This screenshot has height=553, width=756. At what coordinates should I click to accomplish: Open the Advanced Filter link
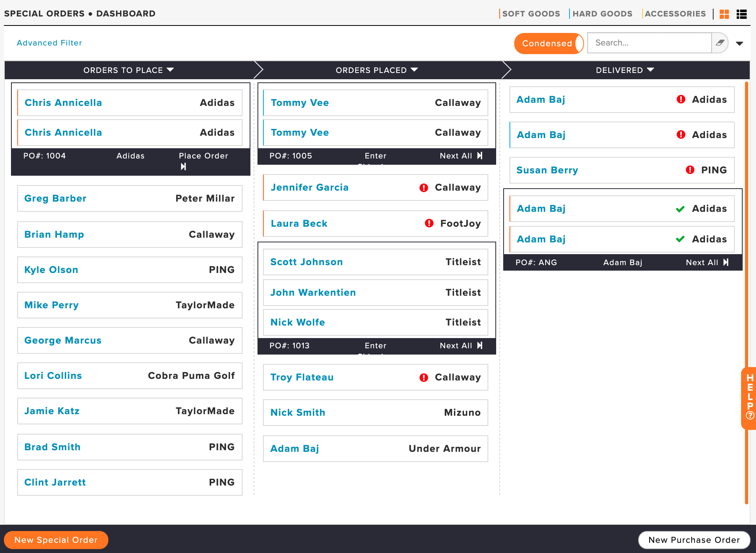pyautogui.click(x=49, y=43)
